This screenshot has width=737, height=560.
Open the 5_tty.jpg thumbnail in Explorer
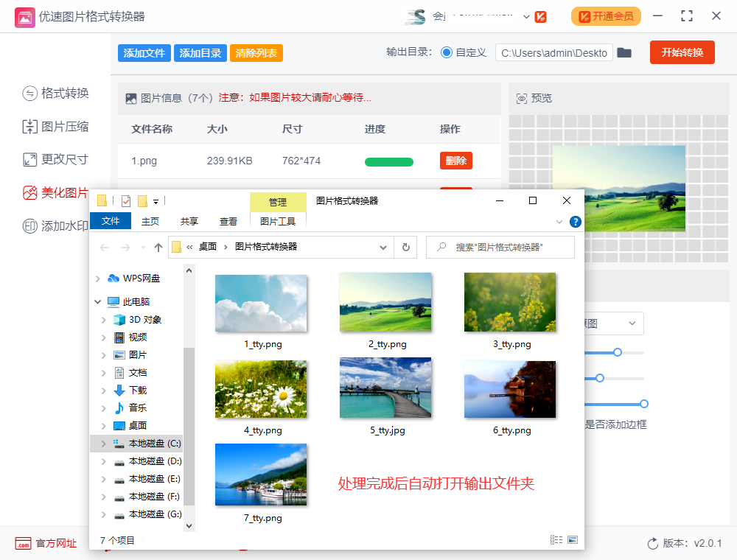pyautogui.click(x=385, y=388)
